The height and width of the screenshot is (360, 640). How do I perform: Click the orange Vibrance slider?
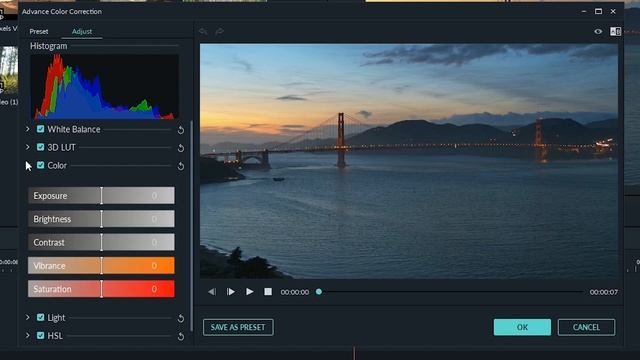tap(101, 266)
